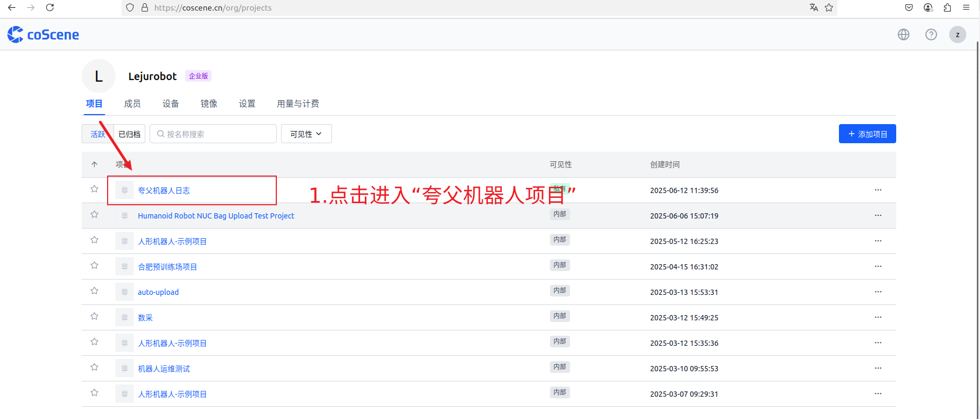Screen dimensions: 980x419
Task: Switch to the 用量与计费 tab
Action: click(x=297, y=103)
